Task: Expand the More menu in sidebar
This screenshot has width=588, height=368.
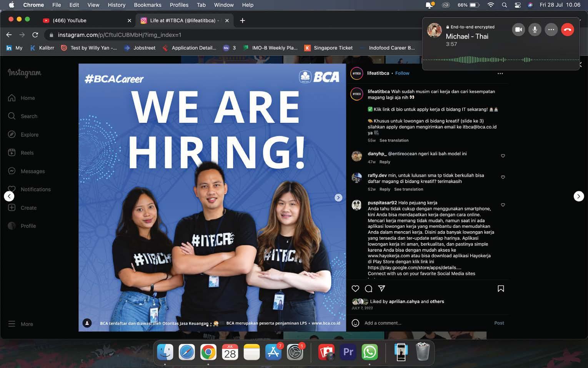Action: click(x=20, y=324)
